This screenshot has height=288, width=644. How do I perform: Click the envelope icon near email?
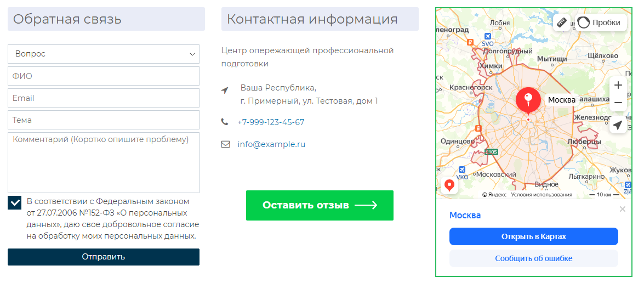(x=225, y=145)
